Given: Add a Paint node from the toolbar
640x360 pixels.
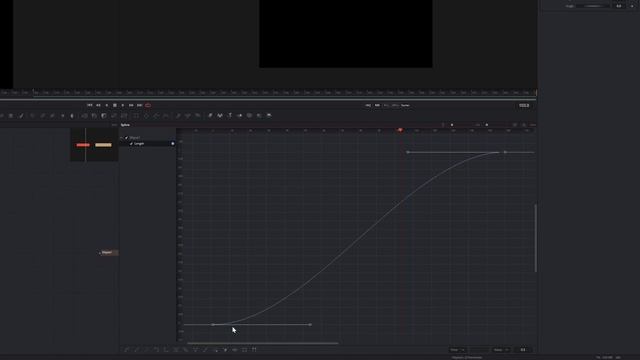Looking at the screenshot, I should pyautogui.click(x=21, y=116).
